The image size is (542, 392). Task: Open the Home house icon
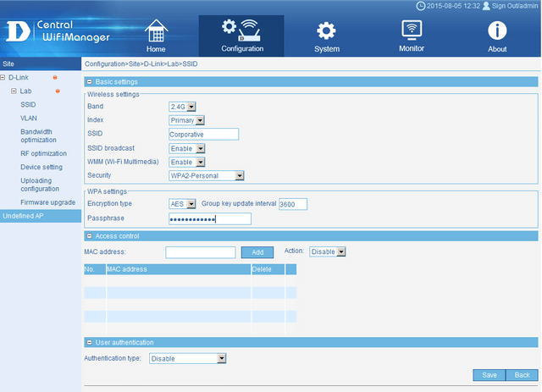tap(155, 30)
